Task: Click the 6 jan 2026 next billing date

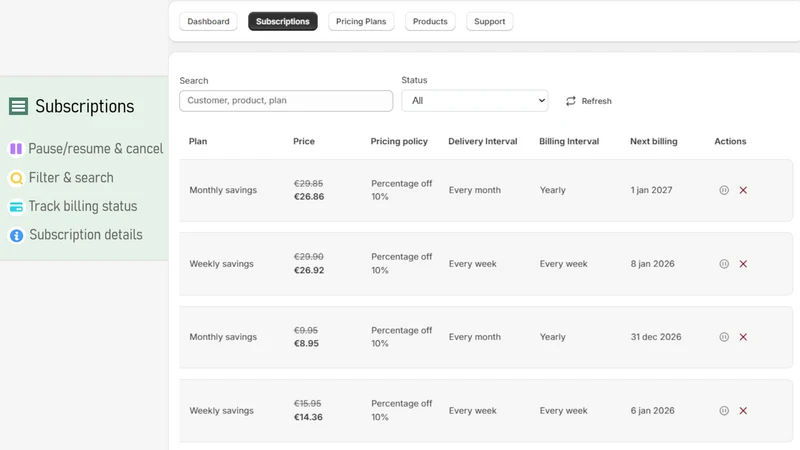Action: coord(653,411)
